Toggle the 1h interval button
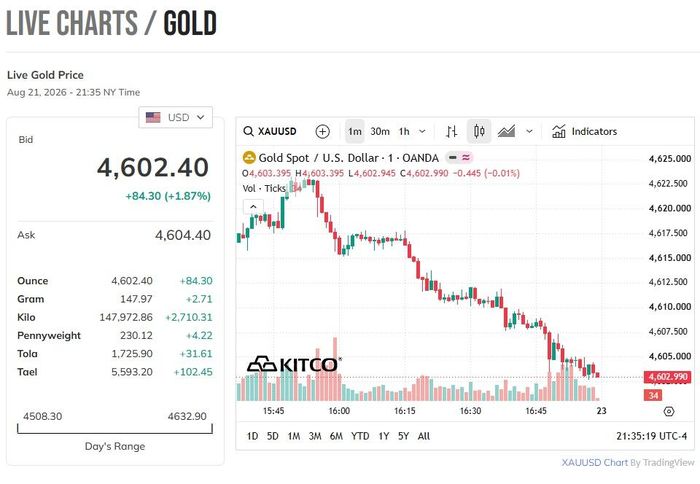The image size is (700, 484). coord(404,131)
